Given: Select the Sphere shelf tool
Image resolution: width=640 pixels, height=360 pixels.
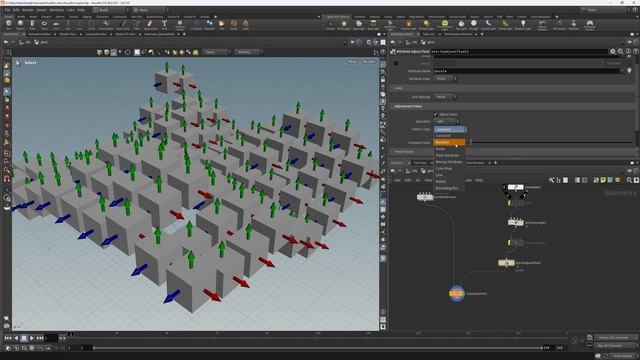Looking at the screenshot, I should [20, 24].
